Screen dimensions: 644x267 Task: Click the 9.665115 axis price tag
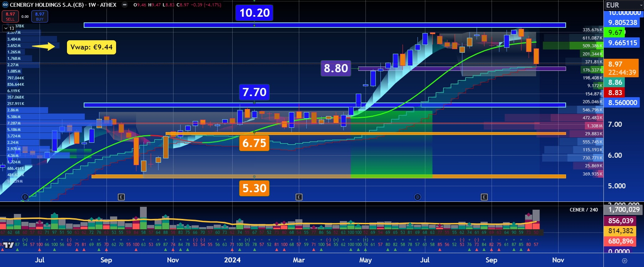pyautogui.click(x=623, y=43)
